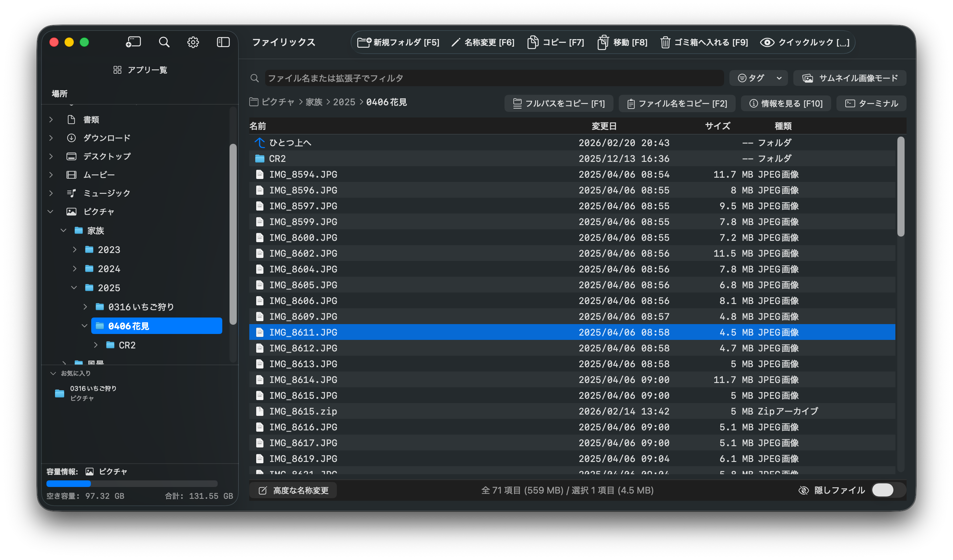
Task: Click 移動 [F8] move button
Action: [622, 42]
